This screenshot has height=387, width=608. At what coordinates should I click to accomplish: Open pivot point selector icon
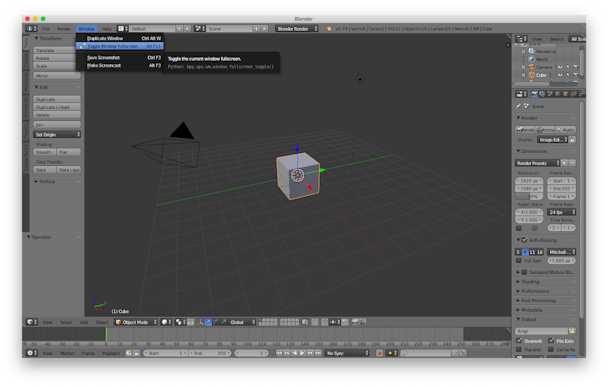(x=180, y=322)
